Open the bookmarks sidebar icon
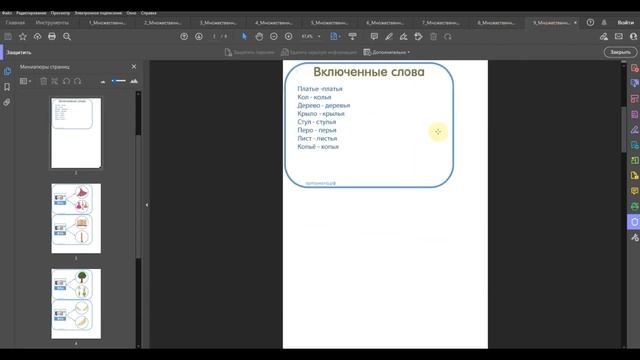This screenshot has width=640, height=360. pos(7,87)
